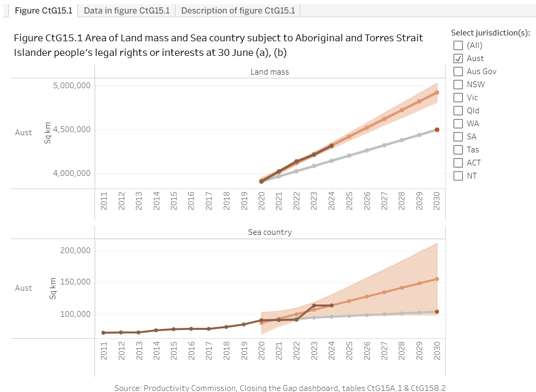Image resolution: width=536 pixels, height=392 pixels.
Task: Uncheck the Aust jurisdiction checkbox
Action: 458,58
